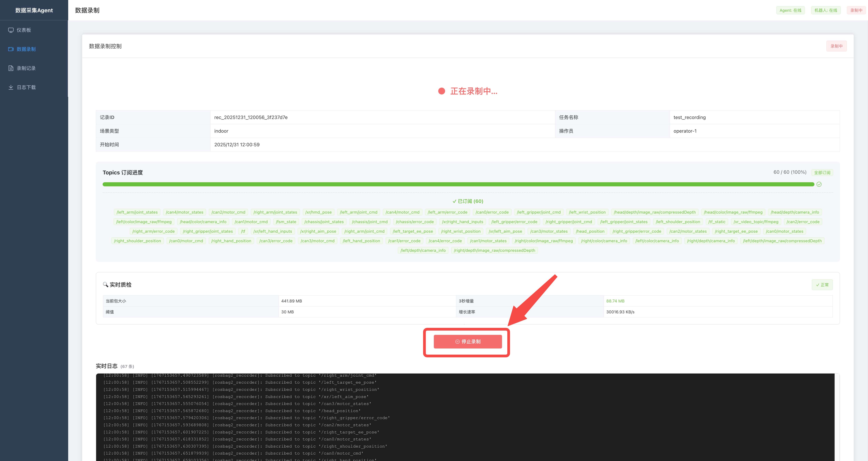This screenshot has width=868, height=461.
Task: Click the /head/color/image_raw/ffmpeg topic tag
Action: pos(733,212)
